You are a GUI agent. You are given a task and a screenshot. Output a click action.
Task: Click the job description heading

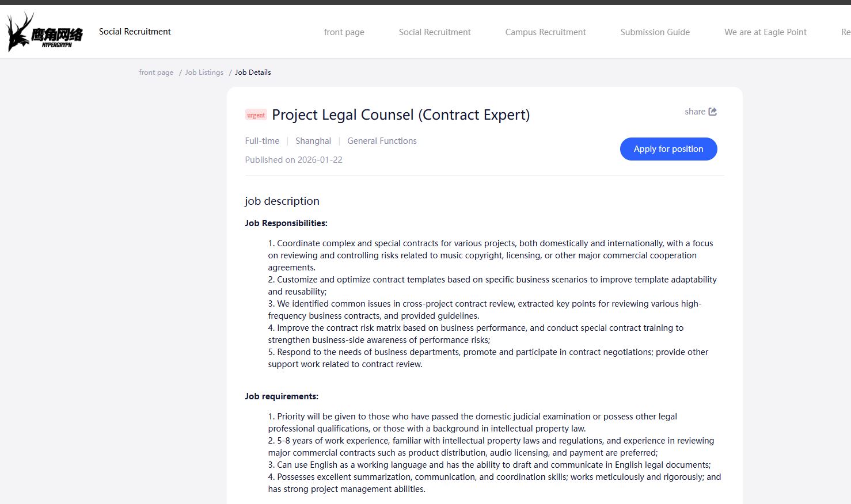pyautogui.click(x=282, y=201)
